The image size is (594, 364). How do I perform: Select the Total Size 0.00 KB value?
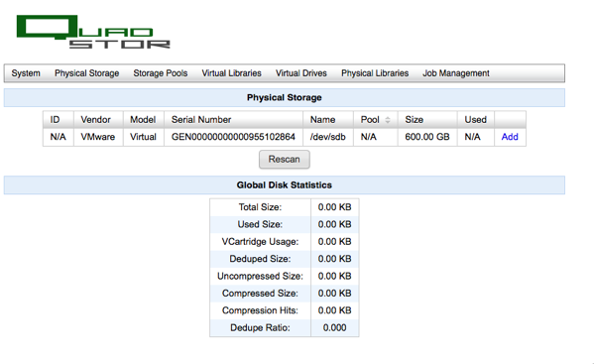[334, 207]
